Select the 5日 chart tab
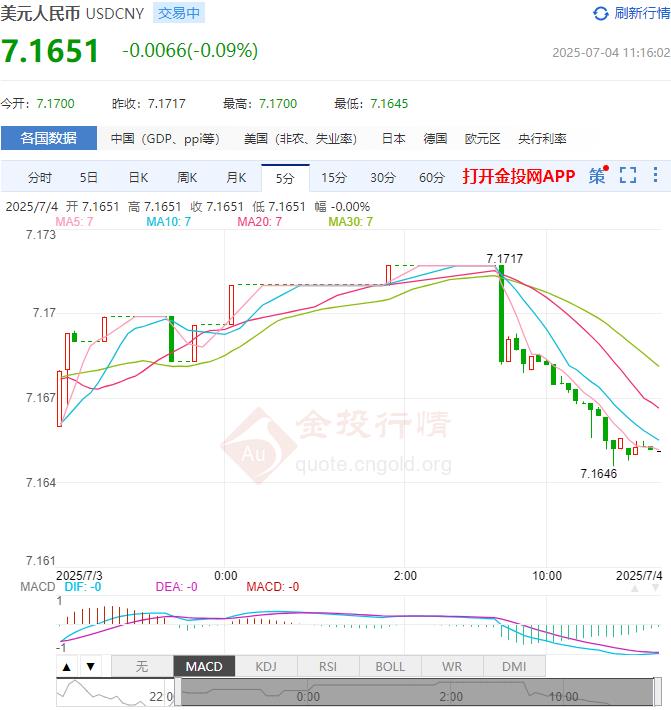 tap(89, 178)
